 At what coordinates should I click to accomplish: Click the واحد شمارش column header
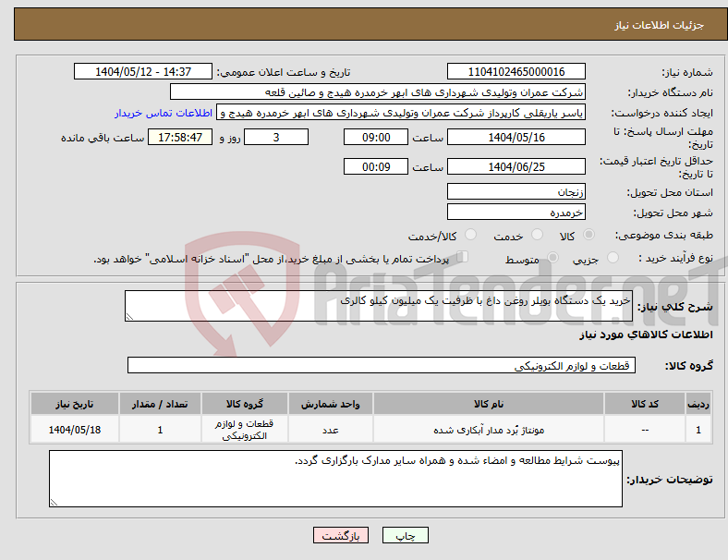click(330, 404)
